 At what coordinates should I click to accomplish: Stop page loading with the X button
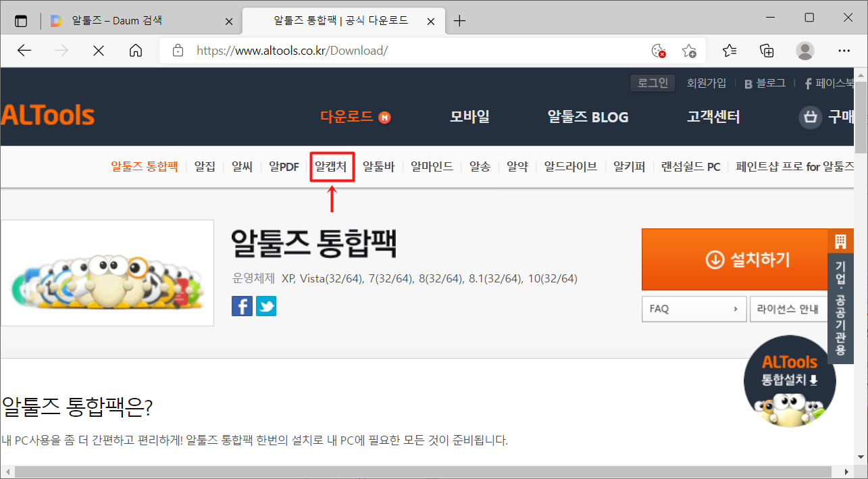[x=99, y=51]
